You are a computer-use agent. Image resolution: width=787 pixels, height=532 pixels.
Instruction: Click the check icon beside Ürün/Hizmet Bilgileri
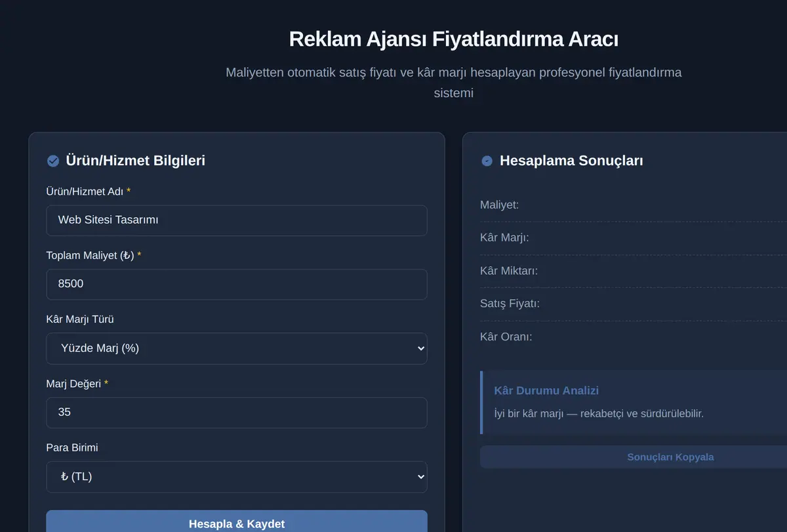coord(53,161)
